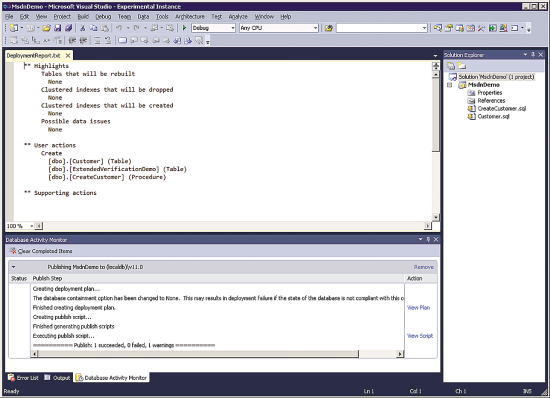550x398 pixels.
Task: Click the View Script link
Action: click(420, 336)
